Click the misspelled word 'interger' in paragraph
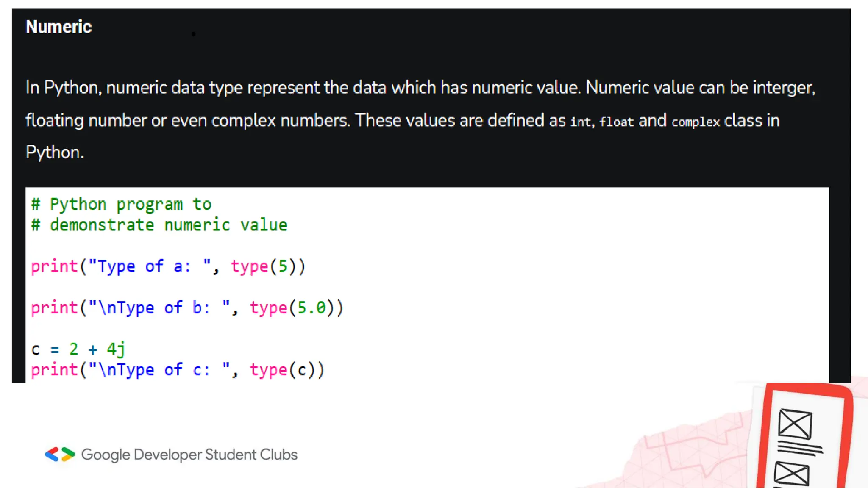868x488 pixels. [x=783, y=88]
